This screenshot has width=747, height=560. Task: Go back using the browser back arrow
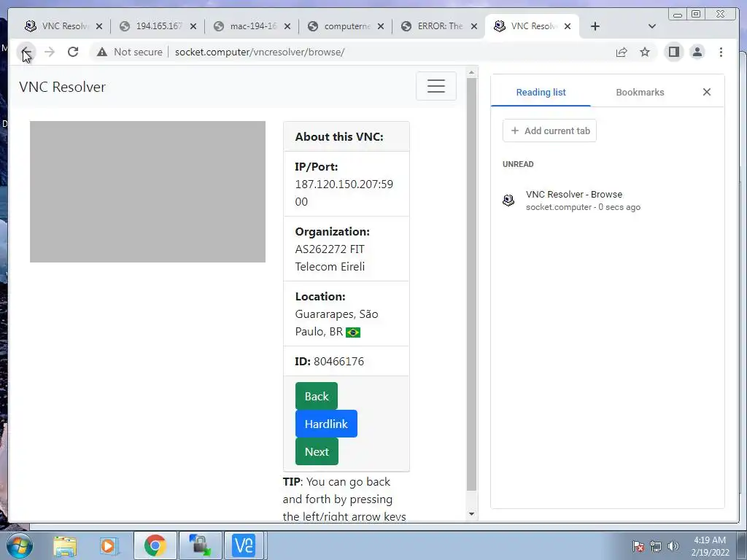[x=26, y=52]
